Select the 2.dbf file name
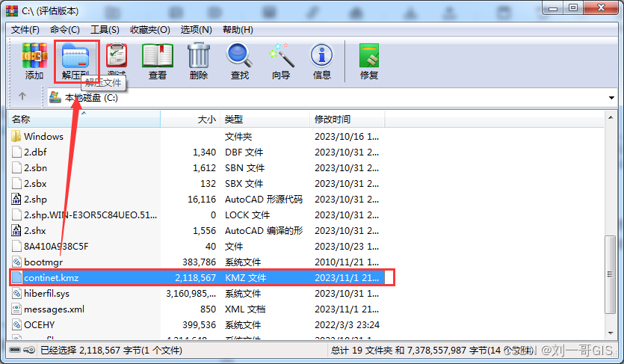 tap(35, 152)
